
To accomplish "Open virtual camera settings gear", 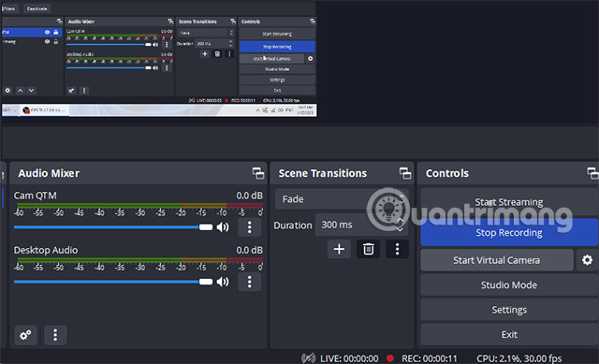I will tap(587, 260).
